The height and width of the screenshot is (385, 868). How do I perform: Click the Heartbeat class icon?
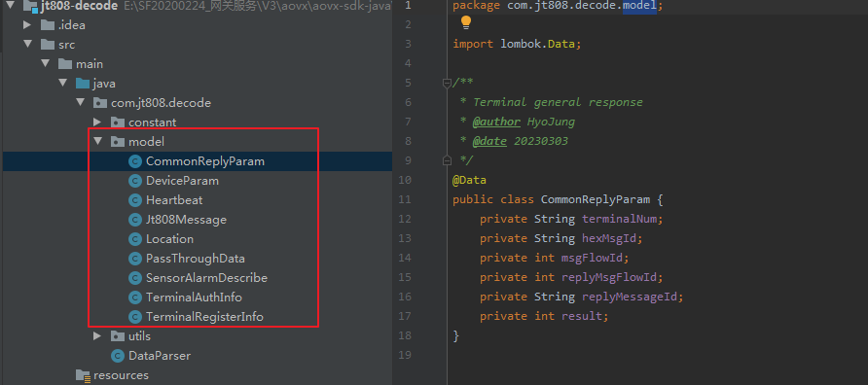(135, 199)
